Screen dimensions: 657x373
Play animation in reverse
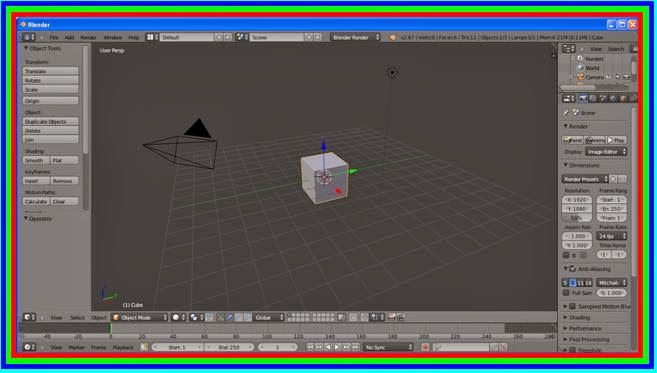tap(328, 347)
